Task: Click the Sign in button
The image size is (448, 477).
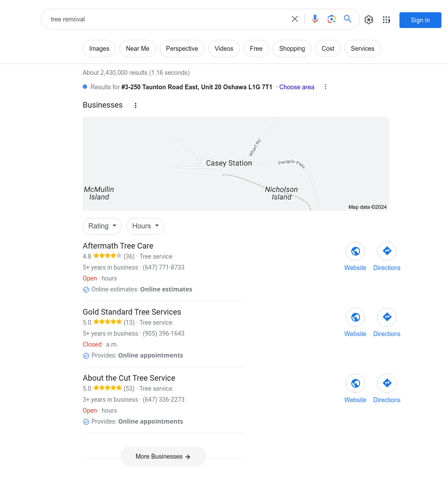Action: pos(420,20)
